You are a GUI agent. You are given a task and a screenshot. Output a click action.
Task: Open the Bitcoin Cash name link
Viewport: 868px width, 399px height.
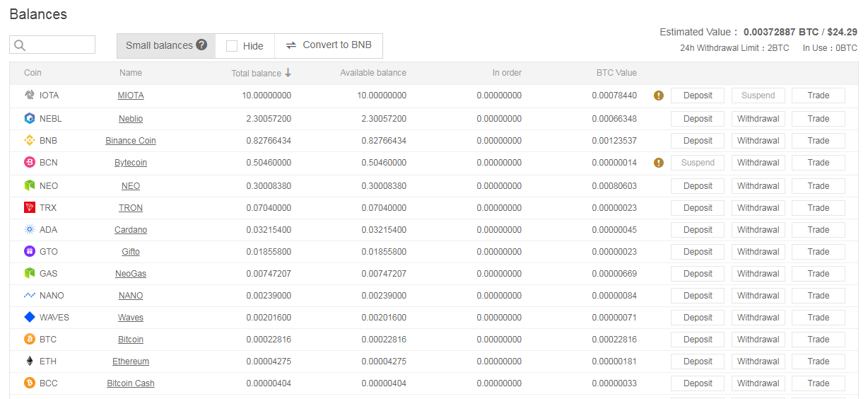click(131, 383)
